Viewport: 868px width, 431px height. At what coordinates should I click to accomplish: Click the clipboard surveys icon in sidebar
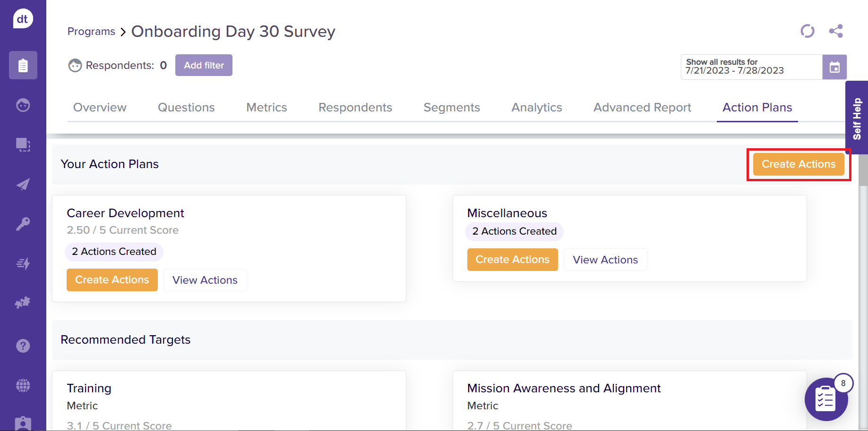click(x=23, y=65)
